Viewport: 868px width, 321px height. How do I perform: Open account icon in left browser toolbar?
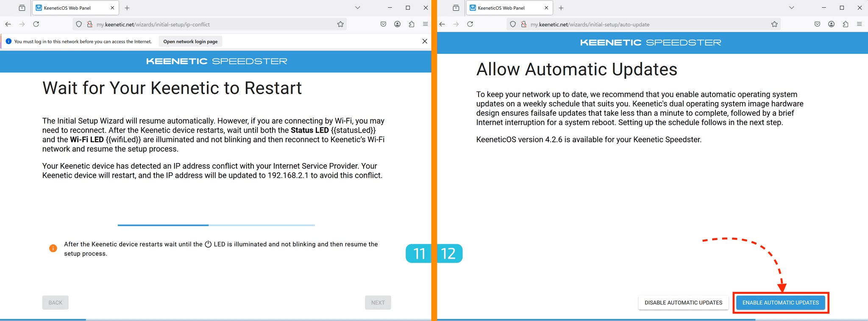coord(397,24)
